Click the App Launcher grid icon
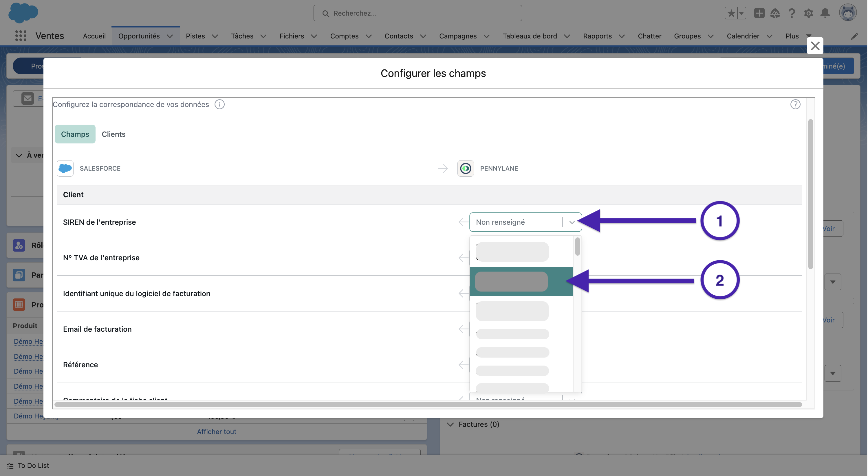Viewport: 868px width, 476px height. pyautogui.click(x=21, y=36)
